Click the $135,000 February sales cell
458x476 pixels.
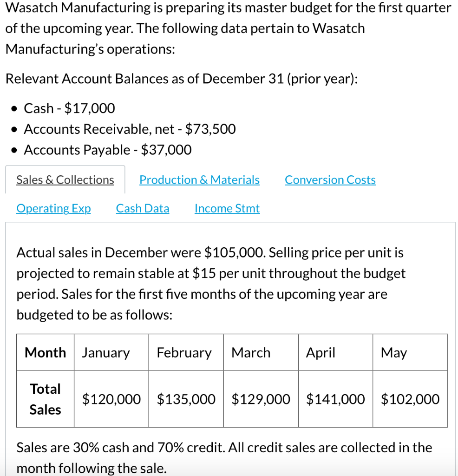coord(186,399)
